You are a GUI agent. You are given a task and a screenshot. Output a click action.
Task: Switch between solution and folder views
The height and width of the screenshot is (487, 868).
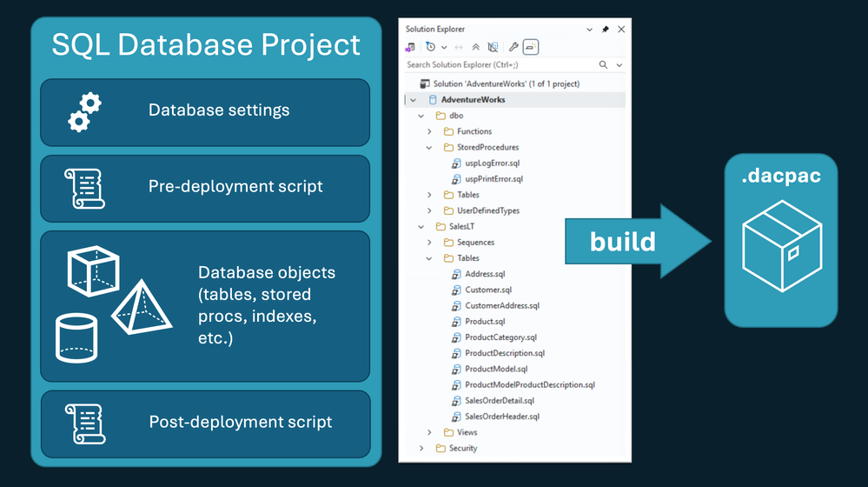410,48
